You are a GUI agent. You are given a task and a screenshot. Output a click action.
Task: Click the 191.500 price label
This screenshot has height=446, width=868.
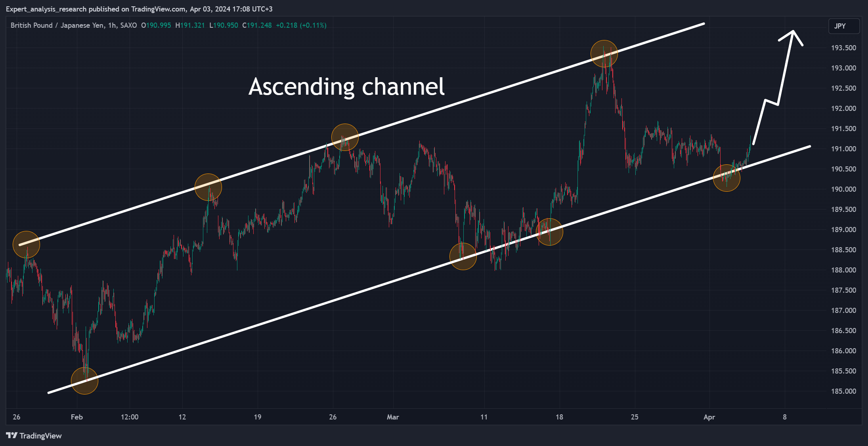click(x=843, y=129)
